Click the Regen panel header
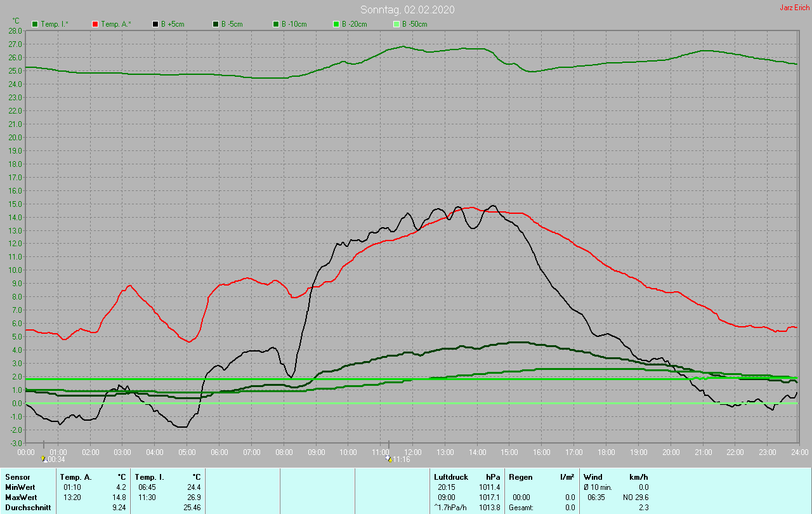Image resolution: width=812 pixels, height=514 pixels. pos(520,477)
